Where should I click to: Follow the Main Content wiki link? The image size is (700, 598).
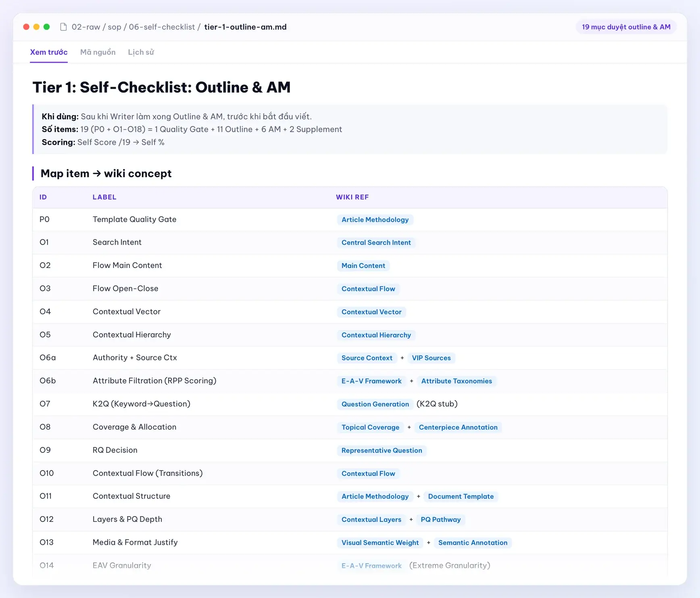point(363,266)
